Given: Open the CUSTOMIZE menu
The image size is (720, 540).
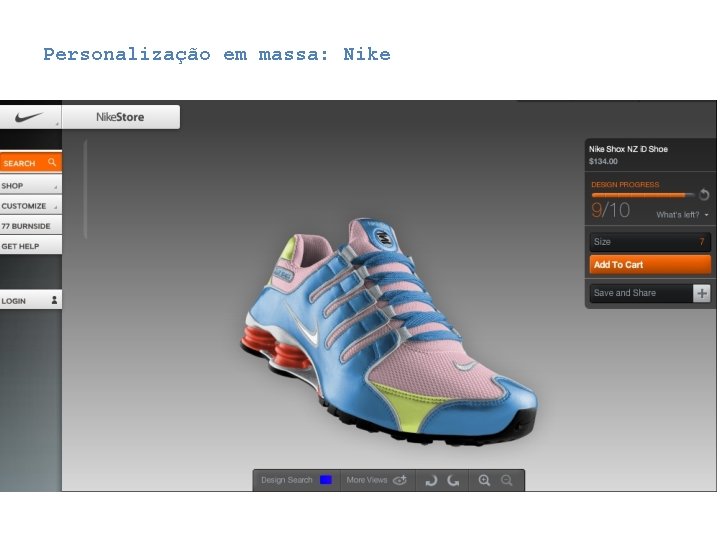Looking at the screenshot, I should click(31, 206).
